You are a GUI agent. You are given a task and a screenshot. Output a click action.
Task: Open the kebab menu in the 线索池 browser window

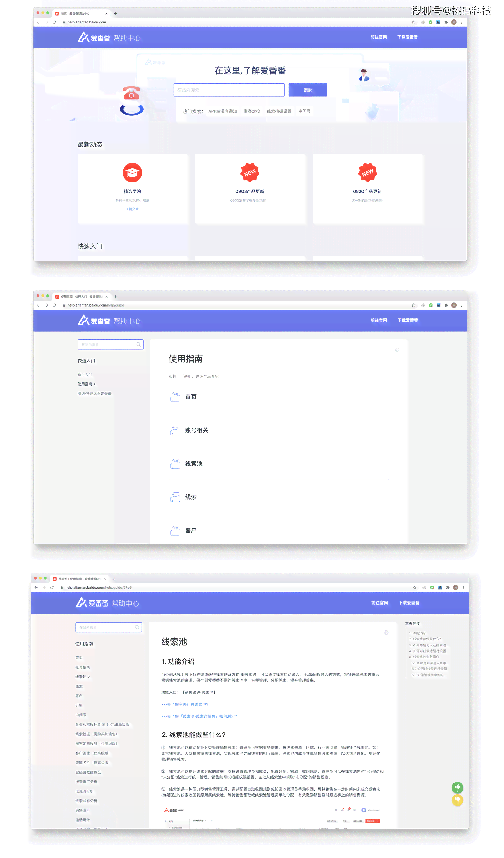[x=463, y=588]
